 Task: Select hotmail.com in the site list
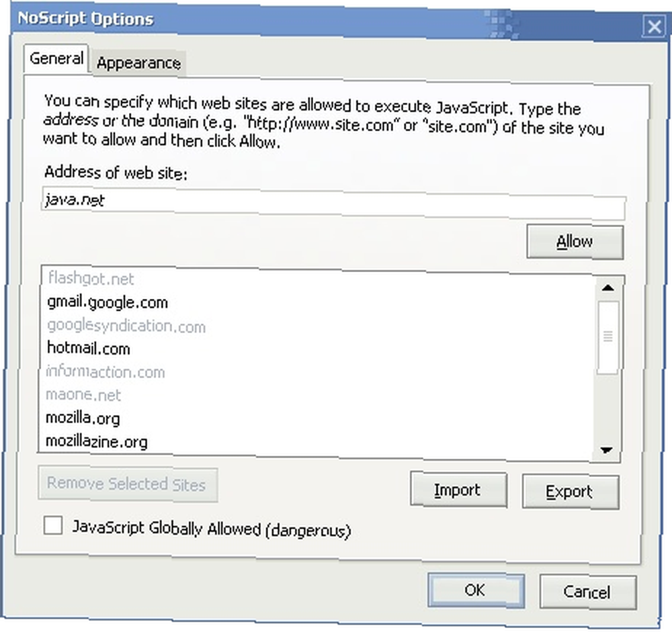(88, 349)
